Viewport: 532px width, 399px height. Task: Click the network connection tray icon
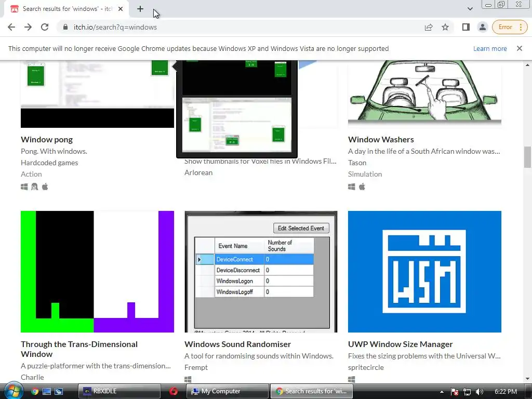coord(467,392)
